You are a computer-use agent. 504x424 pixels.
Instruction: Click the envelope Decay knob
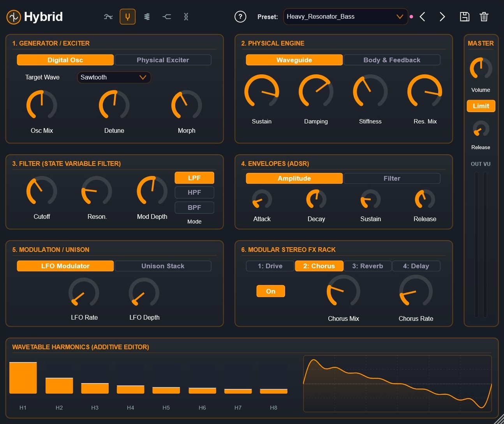pyautogui.click(x=316, y=199)
